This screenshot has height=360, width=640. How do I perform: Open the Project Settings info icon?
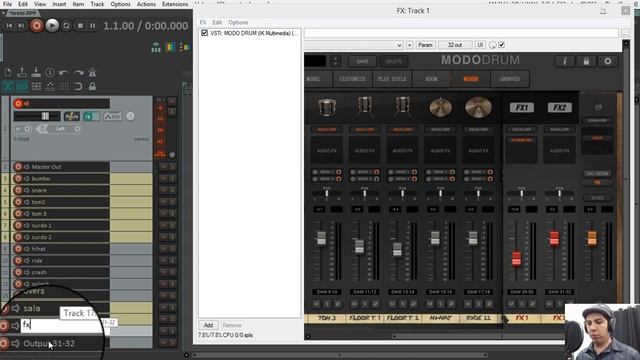pos(50,73)
